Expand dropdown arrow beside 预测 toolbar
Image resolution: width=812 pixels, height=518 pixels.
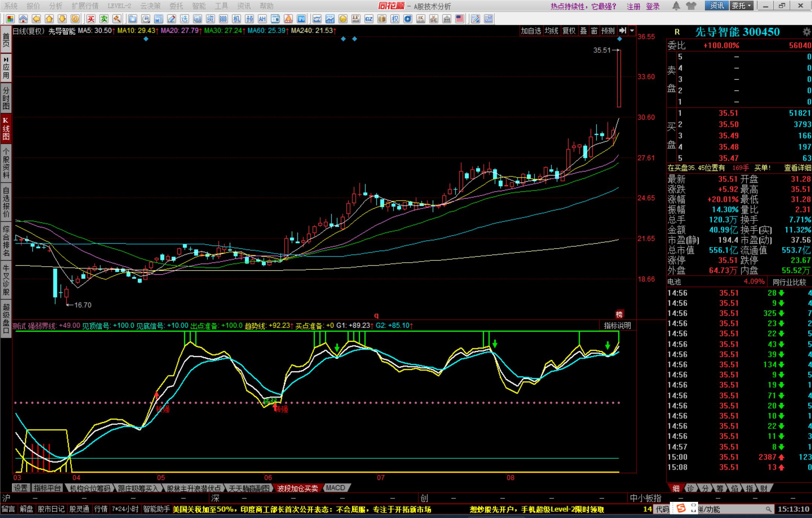[x=632, y=31]
